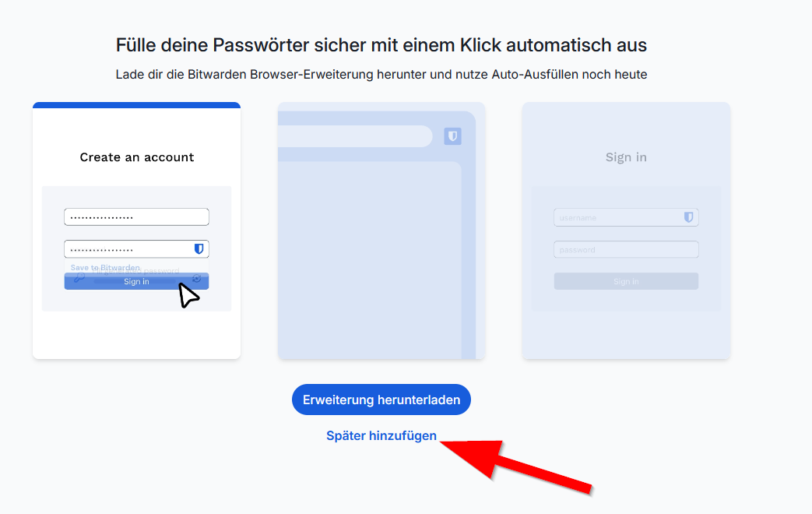Click the Bitwarden shield icon in password field

tap(199, 248)
